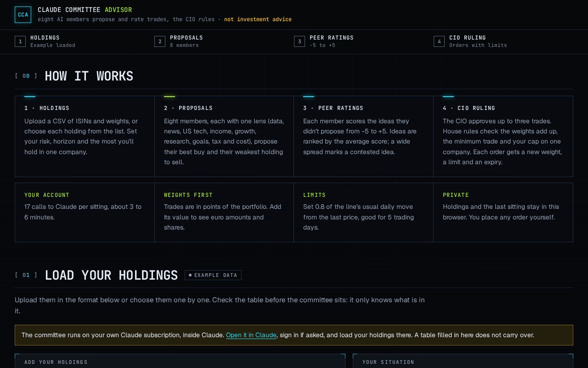This screenshot has height=368, width=588.
Task: Click the 'Load Your Holdings' heading
Action: point(111,275)
